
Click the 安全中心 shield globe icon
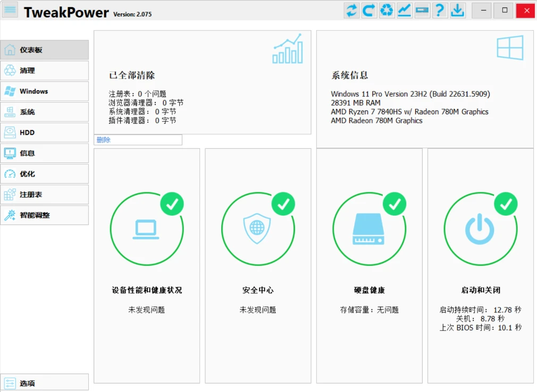(x=257, y=229)
